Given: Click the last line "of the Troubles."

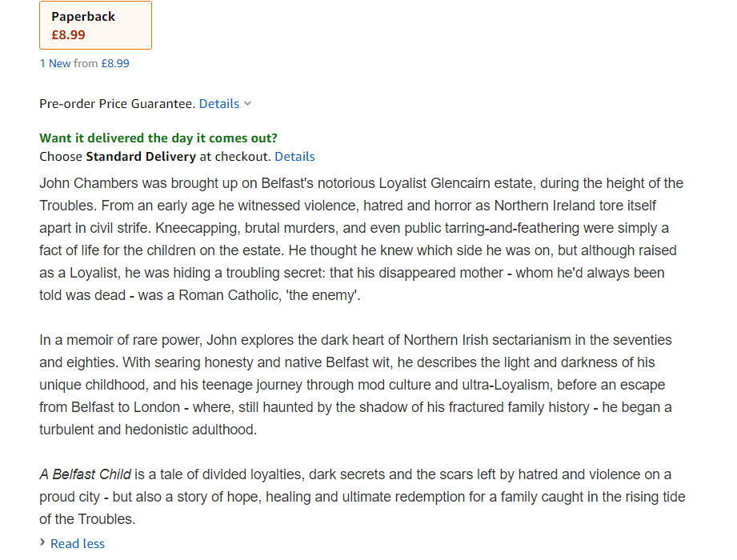Looking at the screenshot, I should coord(87,519).
